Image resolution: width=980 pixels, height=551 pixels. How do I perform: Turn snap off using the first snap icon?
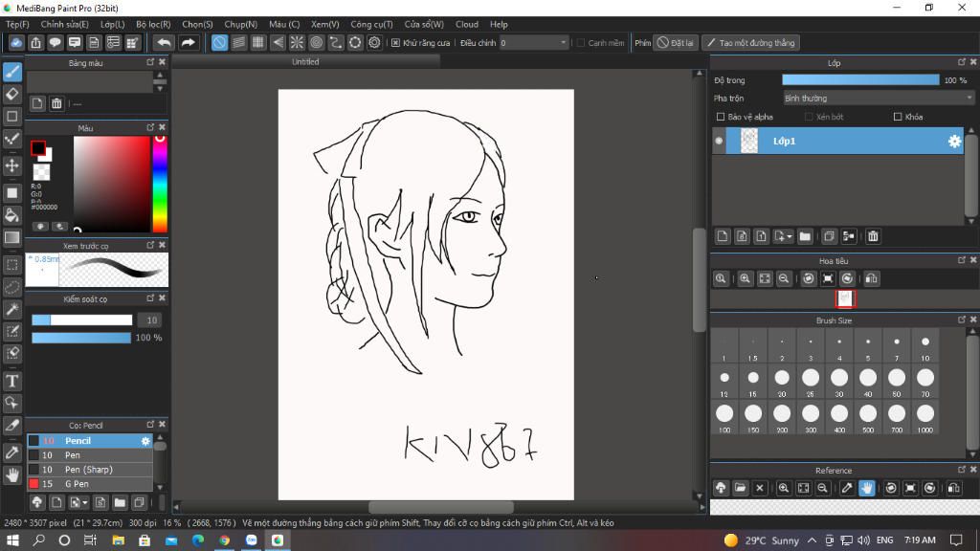pyautogui.click(x=219, y=42)
